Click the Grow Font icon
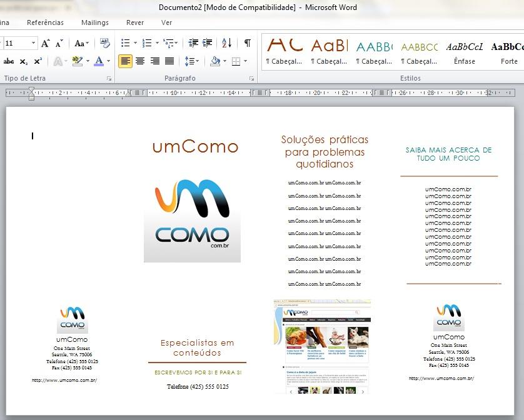Screen dimensions: 524x420 [x=45, y=43]
